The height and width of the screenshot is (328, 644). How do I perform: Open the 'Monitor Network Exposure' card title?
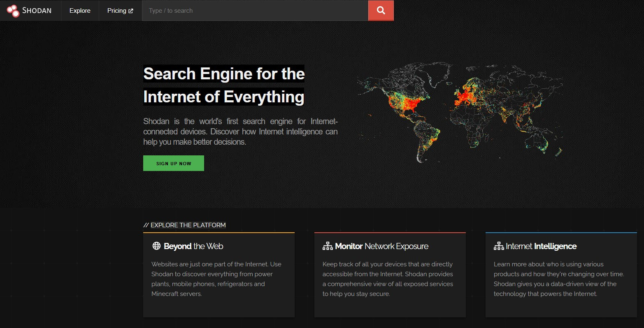click(x=381, y=246)
